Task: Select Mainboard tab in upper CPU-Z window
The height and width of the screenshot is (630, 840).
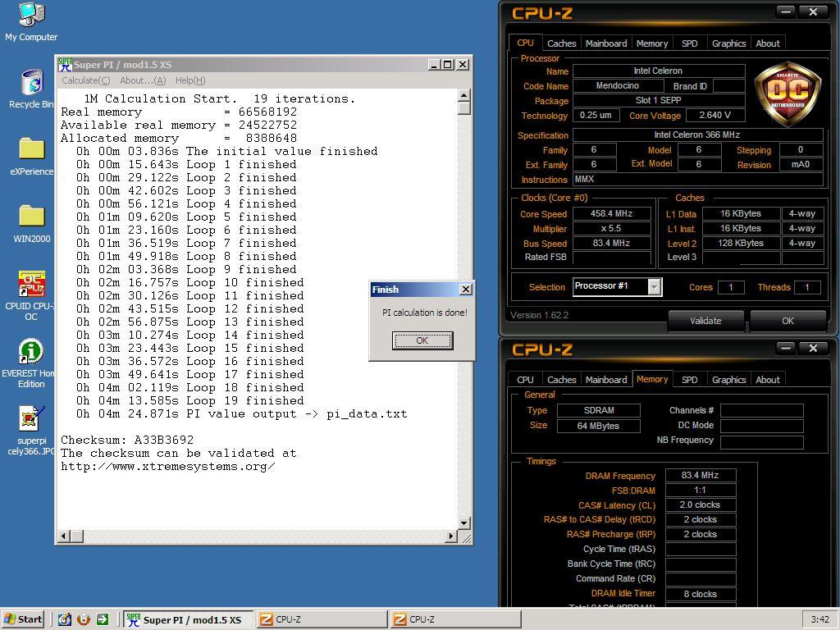Action: pyautogui.click(x=606, y=43)
